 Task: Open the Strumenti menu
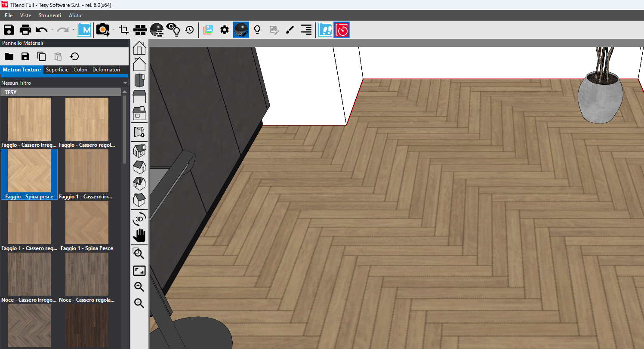pyautogui.click(x=50, y=15)
